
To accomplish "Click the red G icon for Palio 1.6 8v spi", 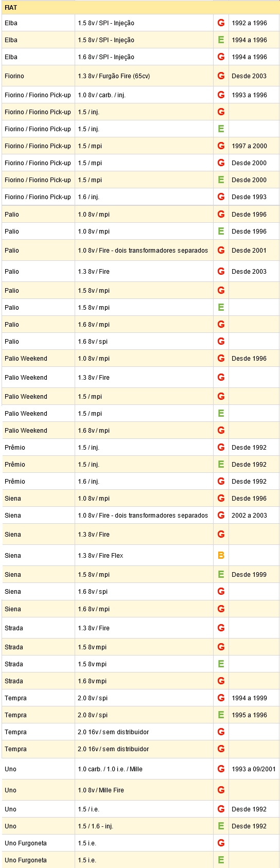I will pos(221,341).
